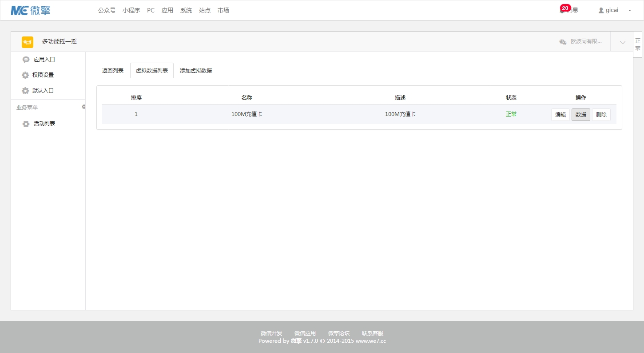This screenshot has height=353, width=644.
Task: Click the 状态 column header
Action: pyautogui.click(x=511, y=98)
